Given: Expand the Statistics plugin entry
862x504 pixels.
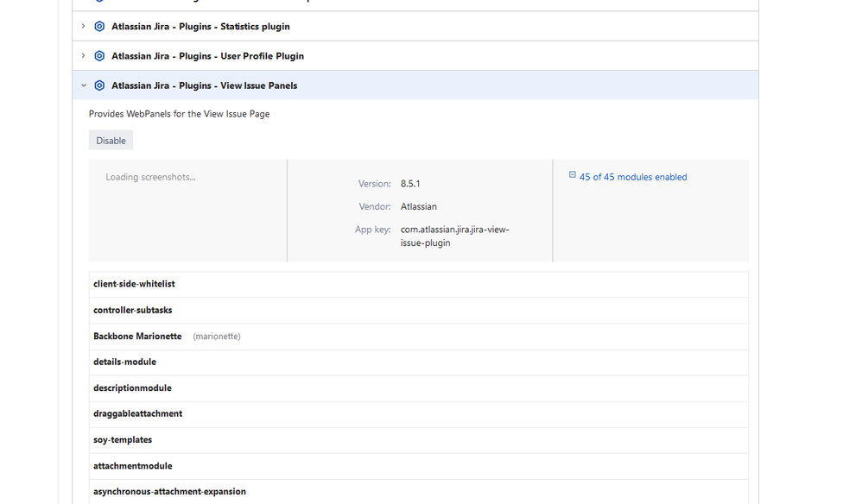Looking at the screenshot, I should [83, 26].
